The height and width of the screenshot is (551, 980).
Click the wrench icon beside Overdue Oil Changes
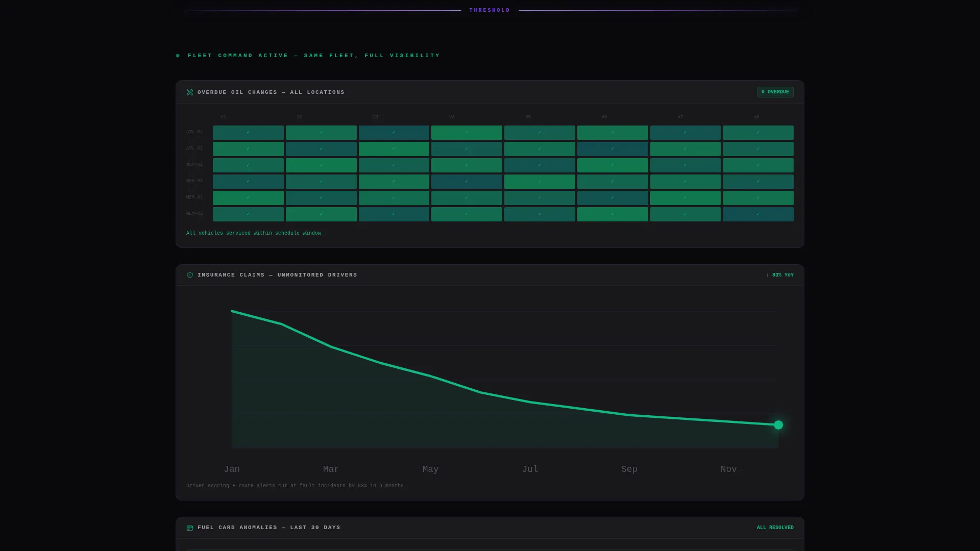point(190,92)
